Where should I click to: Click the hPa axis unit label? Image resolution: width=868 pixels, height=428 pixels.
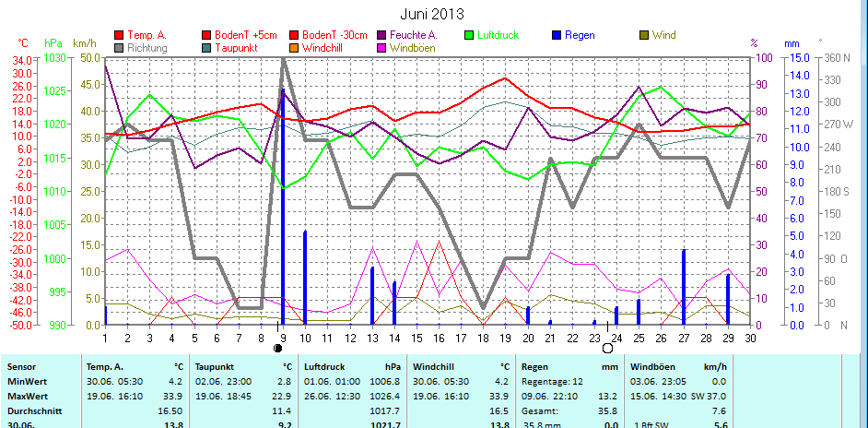(x=53, y=42)
